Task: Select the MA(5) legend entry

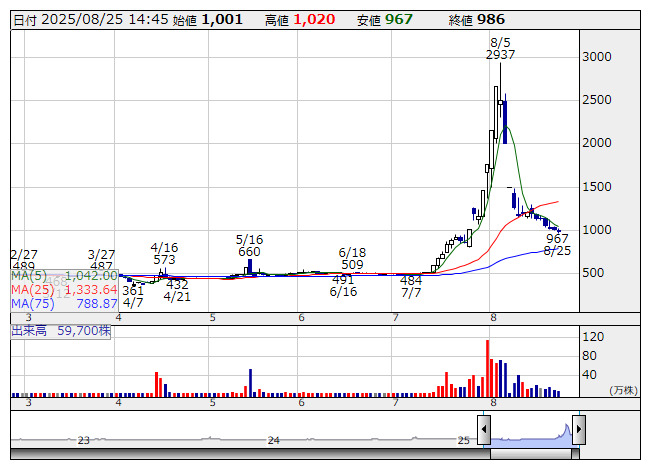Action: [x=64, y=275]
